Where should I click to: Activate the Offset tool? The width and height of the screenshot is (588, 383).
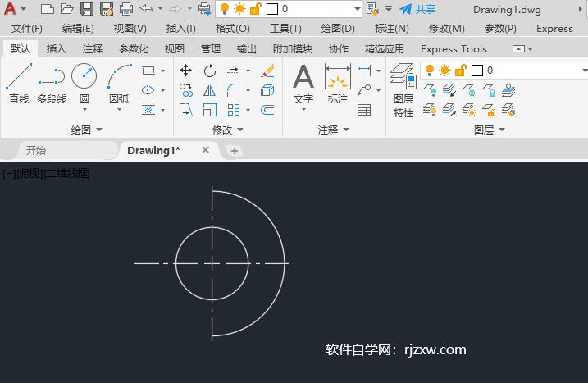click(x=267, y=110)
